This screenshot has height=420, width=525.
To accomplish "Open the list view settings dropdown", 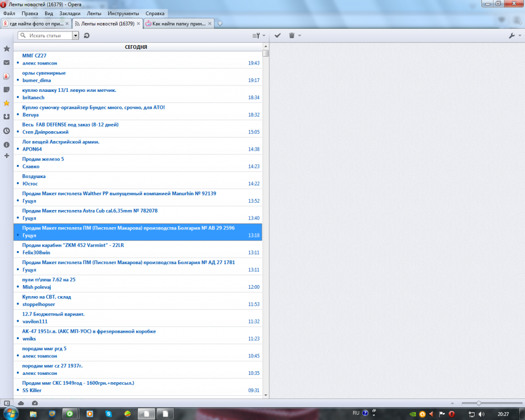I will pos(258,36).
